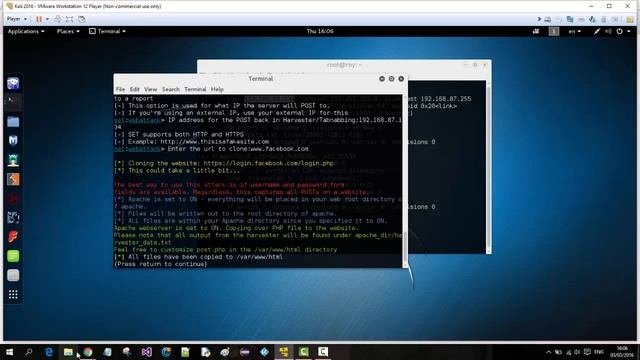Click the hard disk device icon in VMware toolbar
640x360 pixels.
coord(548,19)
